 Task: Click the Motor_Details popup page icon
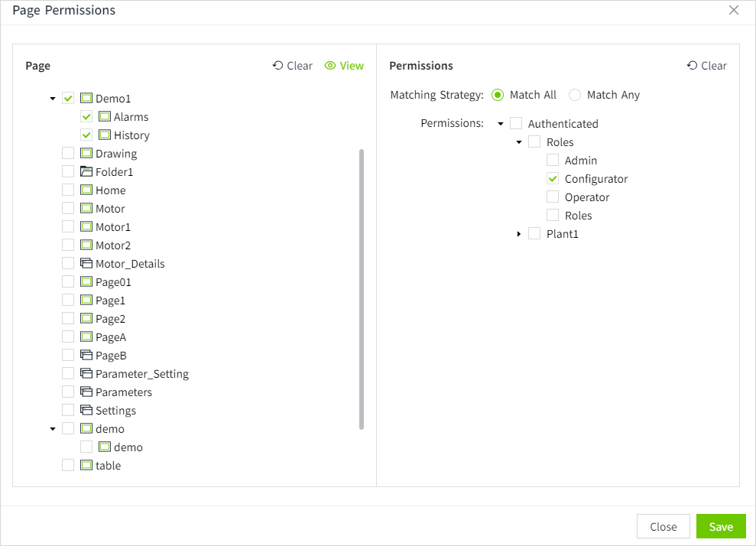tap(86, 264)
